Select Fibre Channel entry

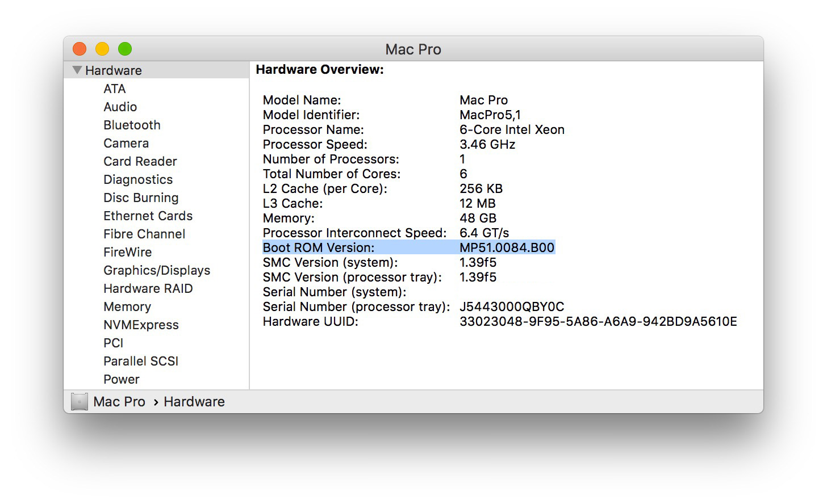[144, 234]
